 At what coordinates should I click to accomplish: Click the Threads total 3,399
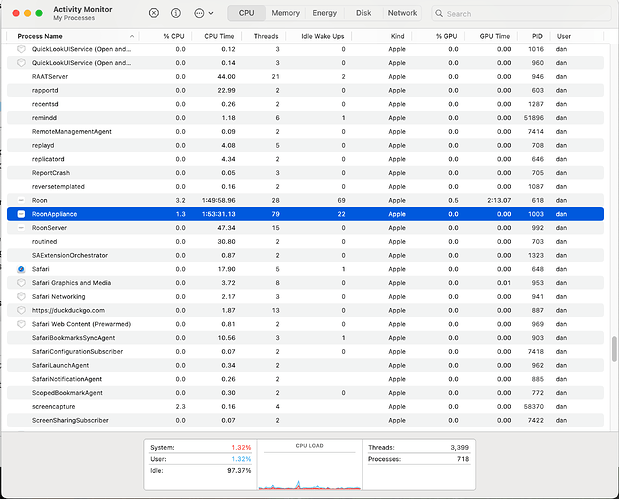click(460, 448)
